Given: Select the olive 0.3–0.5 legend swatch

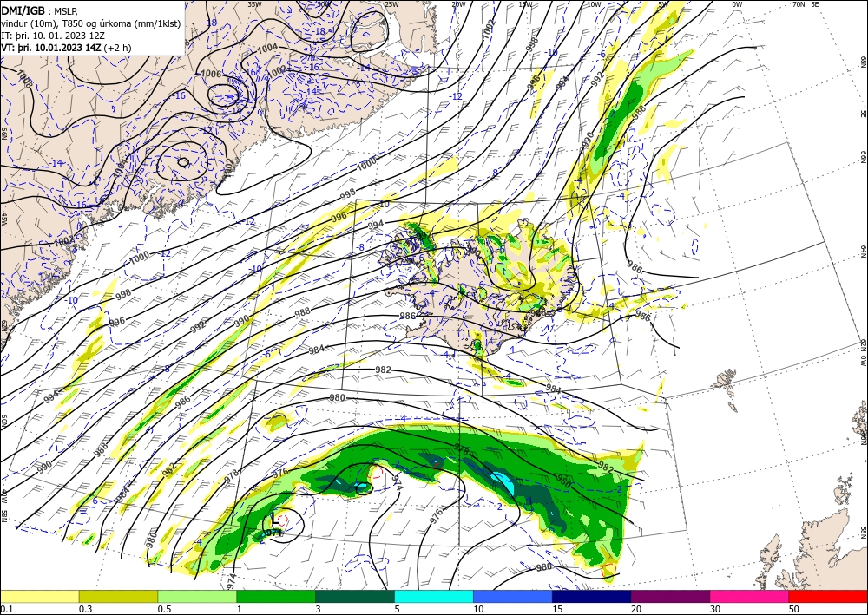Looking at the screenshot, I should pos(118,596).
